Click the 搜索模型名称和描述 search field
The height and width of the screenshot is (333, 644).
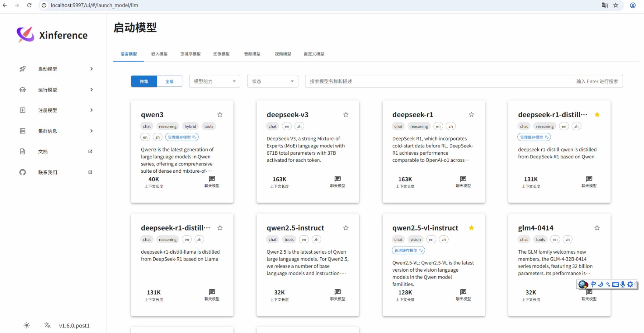(464, 81)
